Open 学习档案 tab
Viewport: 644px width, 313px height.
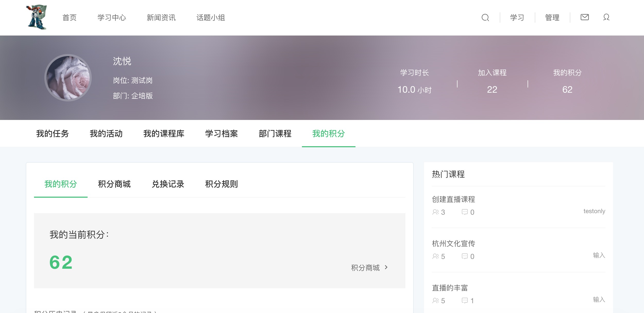(221, 134)
